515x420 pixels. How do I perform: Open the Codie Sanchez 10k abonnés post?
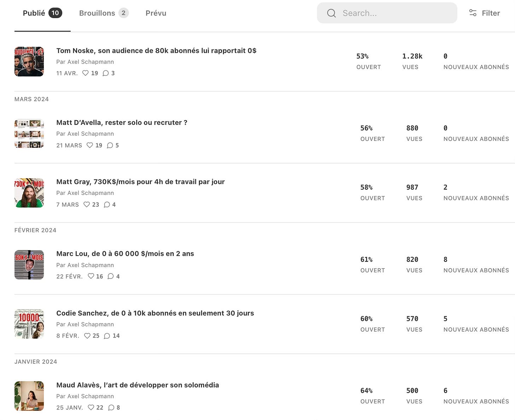click(155, 313)
